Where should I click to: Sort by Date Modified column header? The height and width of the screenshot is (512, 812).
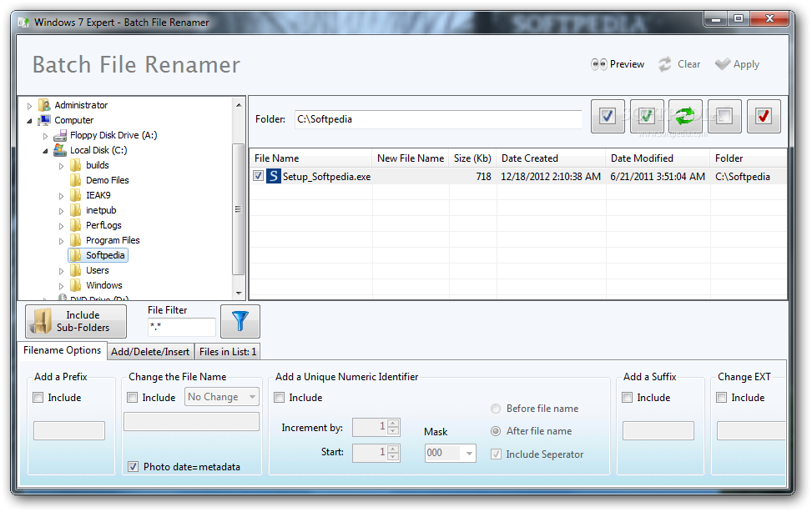[658, 158]
